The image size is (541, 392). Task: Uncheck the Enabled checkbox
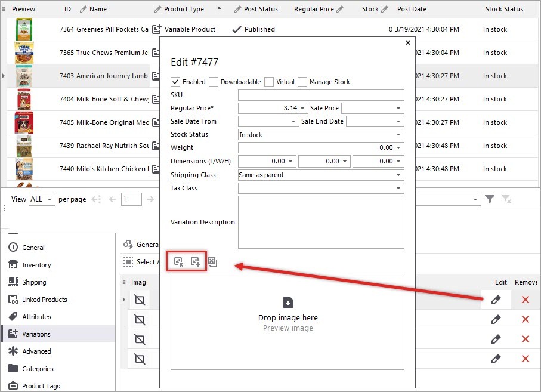tap(175, 82)
